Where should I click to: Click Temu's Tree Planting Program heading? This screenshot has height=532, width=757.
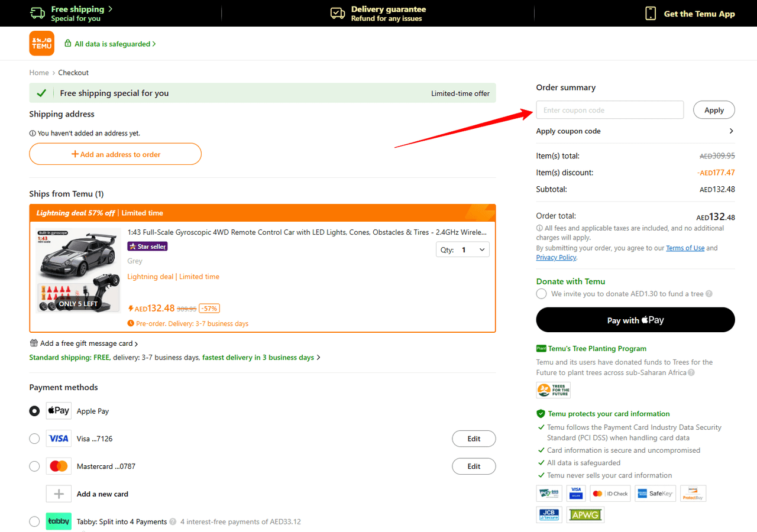pos(597,349)
